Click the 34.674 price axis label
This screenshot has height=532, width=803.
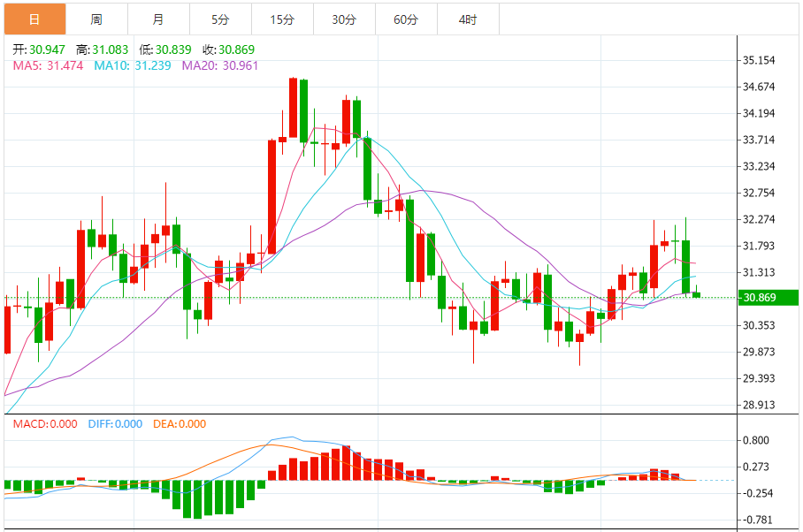coord(759,87)
